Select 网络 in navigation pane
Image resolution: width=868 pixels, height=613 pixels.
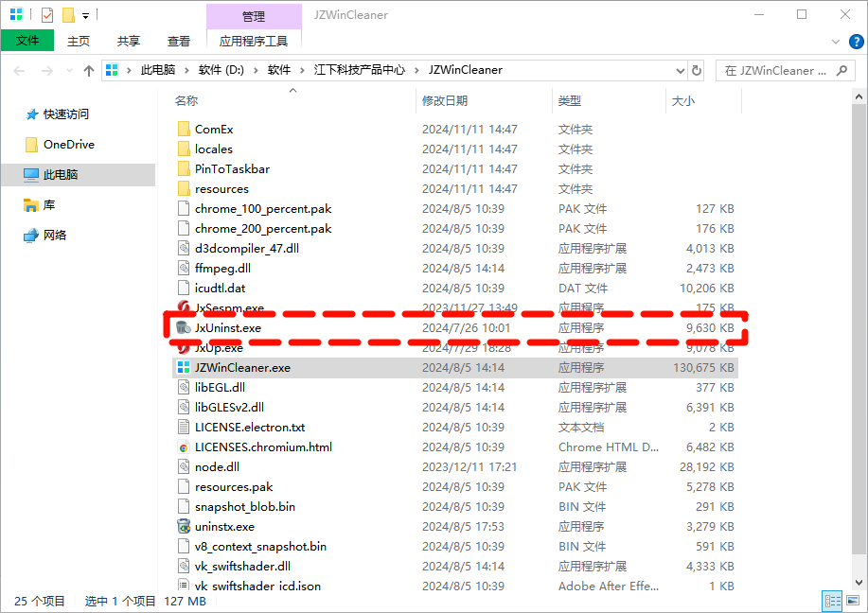[x=54, y=236]
